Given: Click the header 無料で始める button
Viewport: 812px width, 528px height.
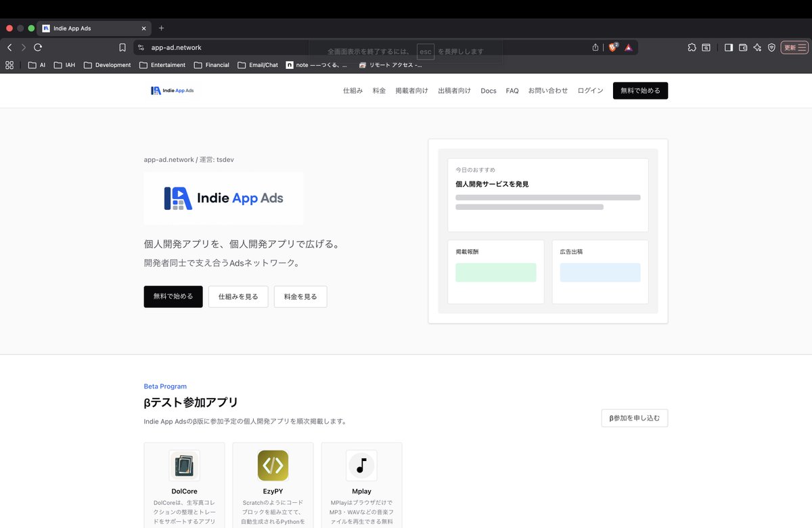Looking at the screenshot, I should (640, 91).
